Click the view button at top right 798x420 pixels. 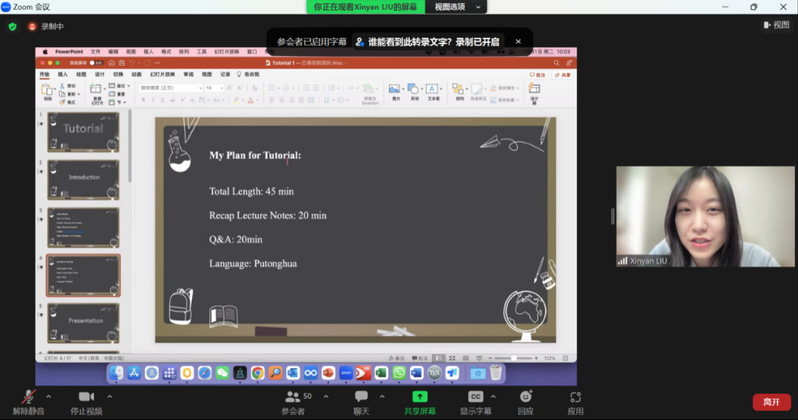(777, 25)
